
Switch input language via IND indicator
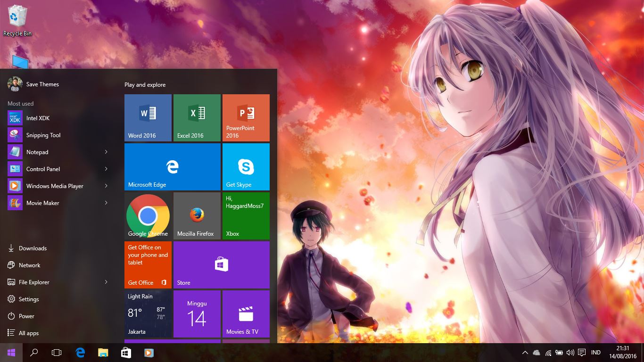tap(596, 353)
